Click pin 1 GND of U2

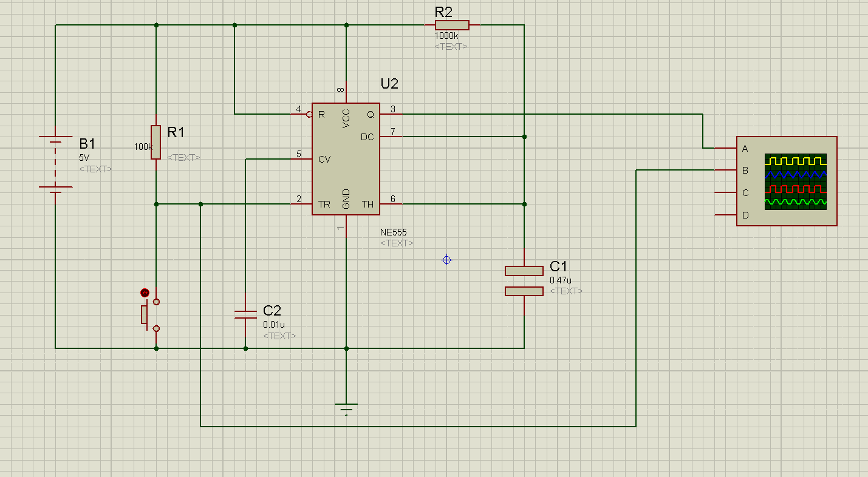pos(346,226)
